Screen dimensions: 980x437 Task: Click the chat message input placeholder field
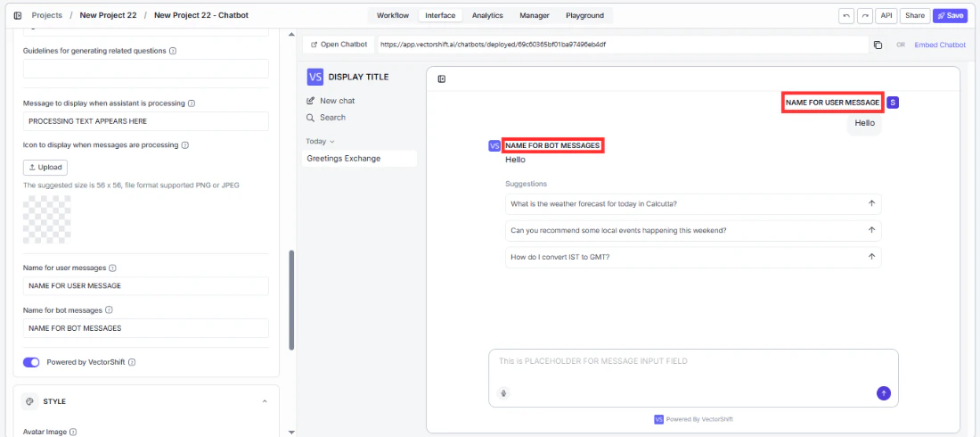(x=693, y=362)
